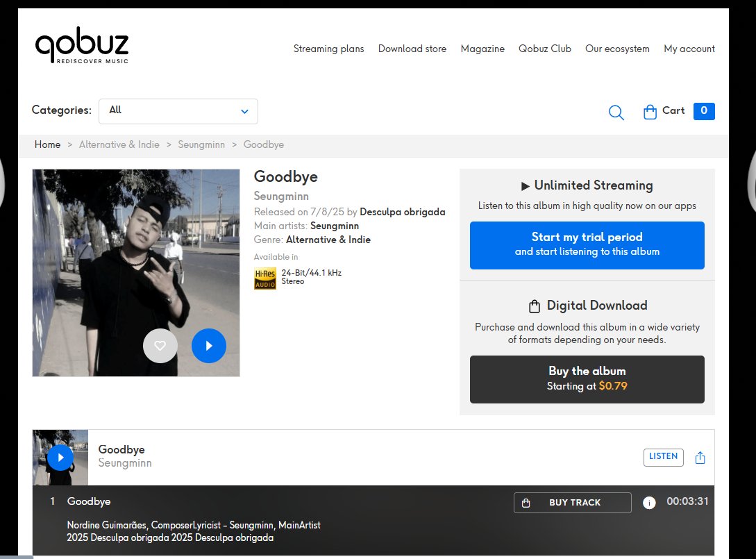
Task: Click Start my trial period button
Action: [x=587, y=245]
